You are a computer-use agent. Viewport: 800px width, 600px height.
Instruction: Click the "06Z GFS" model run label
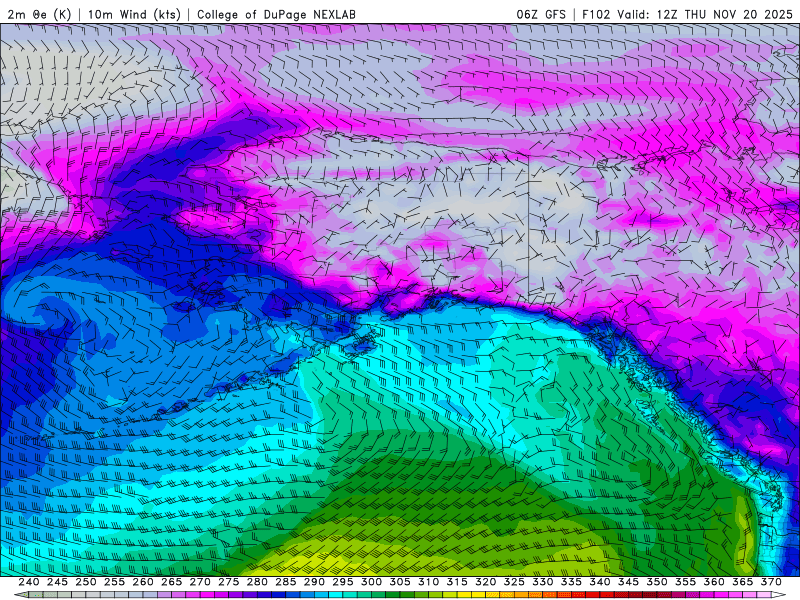pyautogui.click(x=541, y=14)
